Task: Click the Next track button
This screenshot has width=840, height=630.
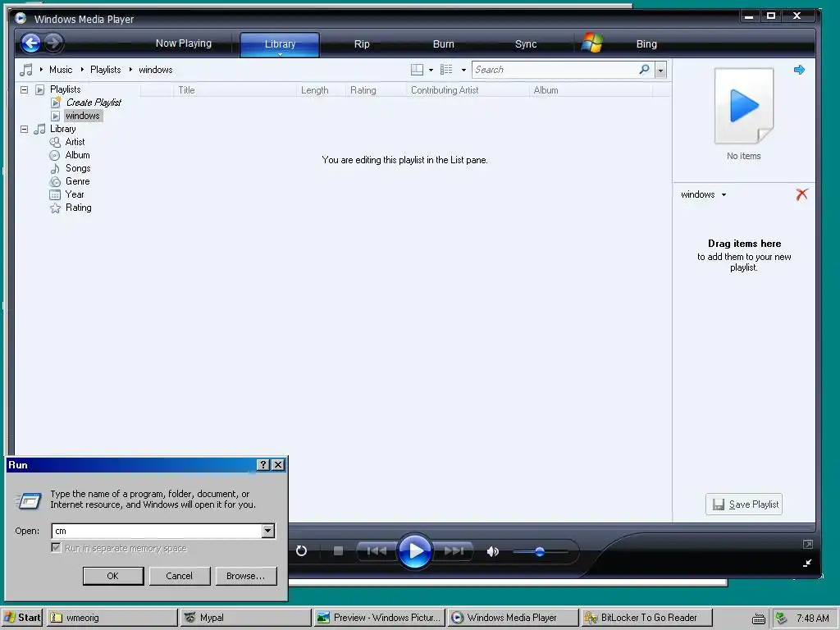Action: point(453,550)
